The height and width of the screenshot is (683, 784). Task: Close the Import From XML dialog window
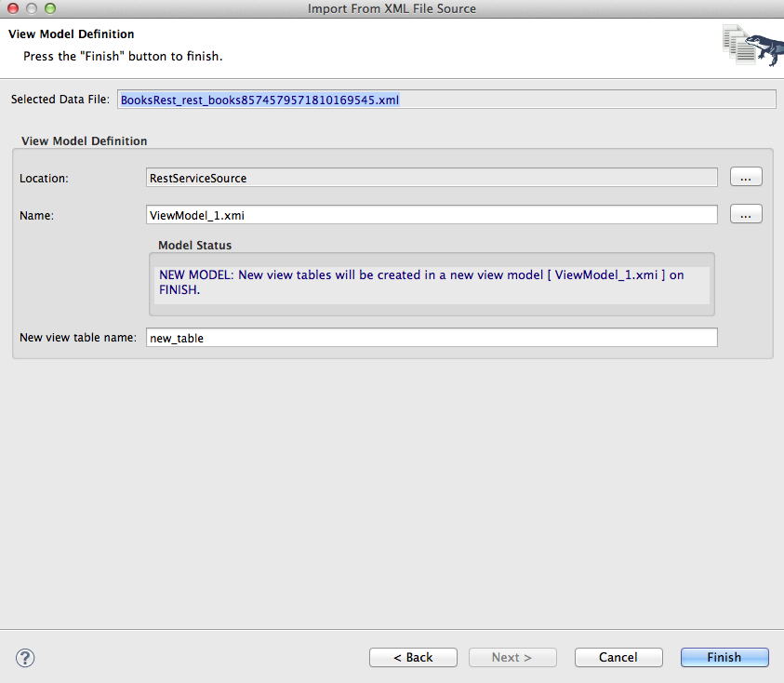(x=12, y=8)
